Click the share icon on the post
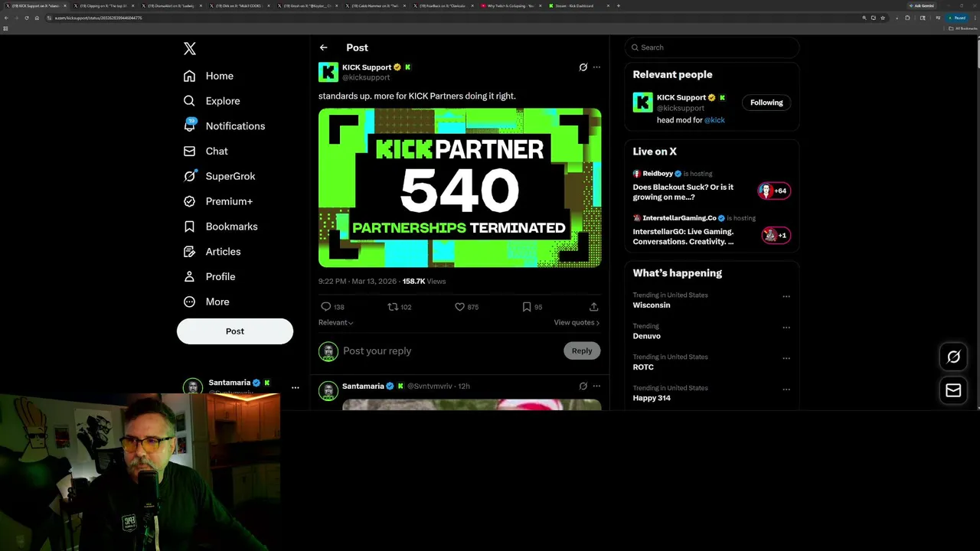The image size is (980, 551). click(593, 307)
